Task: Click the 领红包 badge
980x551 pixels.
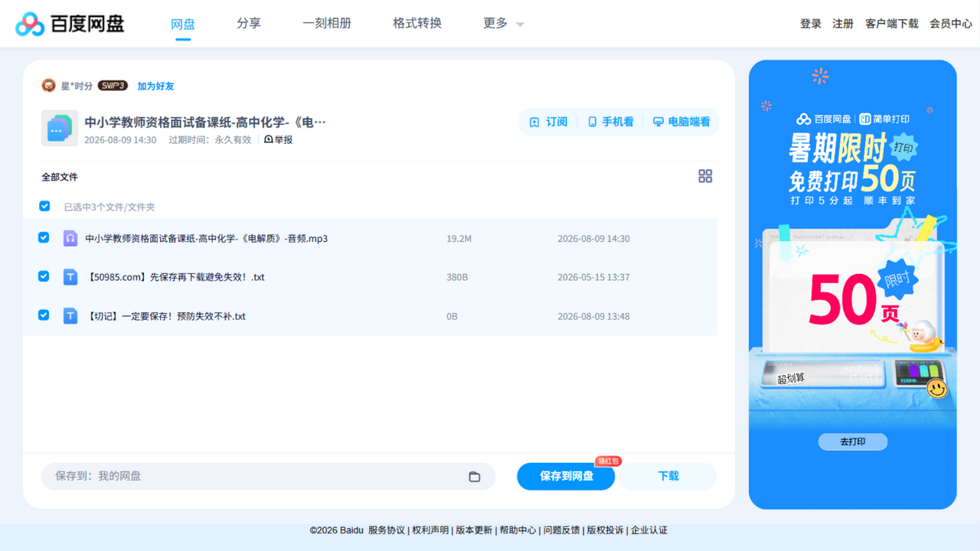Action: coord(609,461)
